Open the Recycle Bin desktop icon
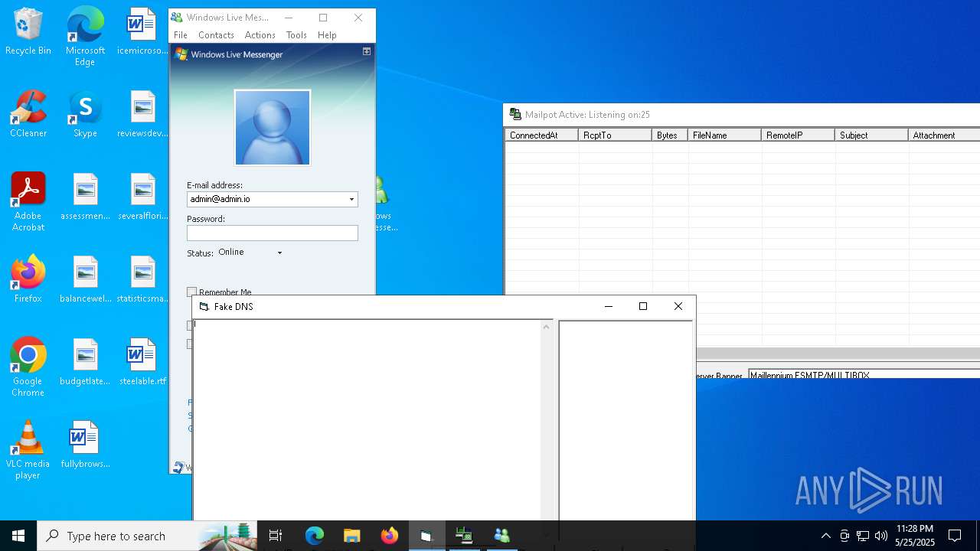This screenshot has height=551, width=980. coord(28,32)
